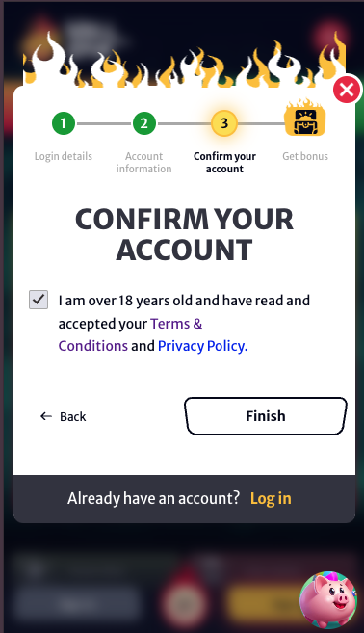The width and height of the screenshot is (364, 633).
Task: Click the yellow step 3 circle
Action: (224, 123)
